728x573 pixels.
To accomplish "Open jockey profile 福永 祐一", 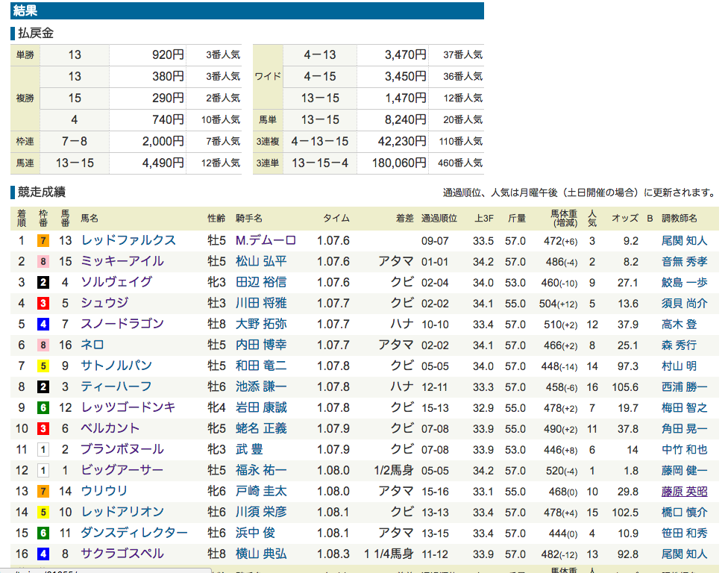I will [261, 470].
